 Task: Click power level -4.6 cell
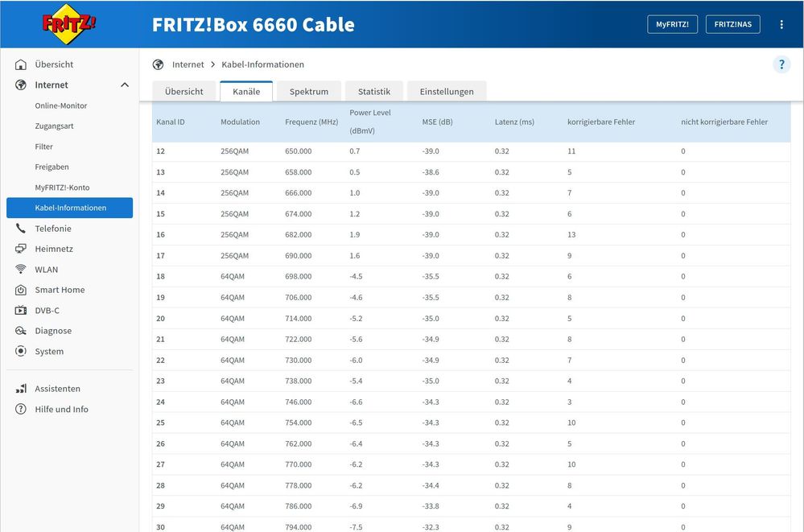tap(356, 297)
